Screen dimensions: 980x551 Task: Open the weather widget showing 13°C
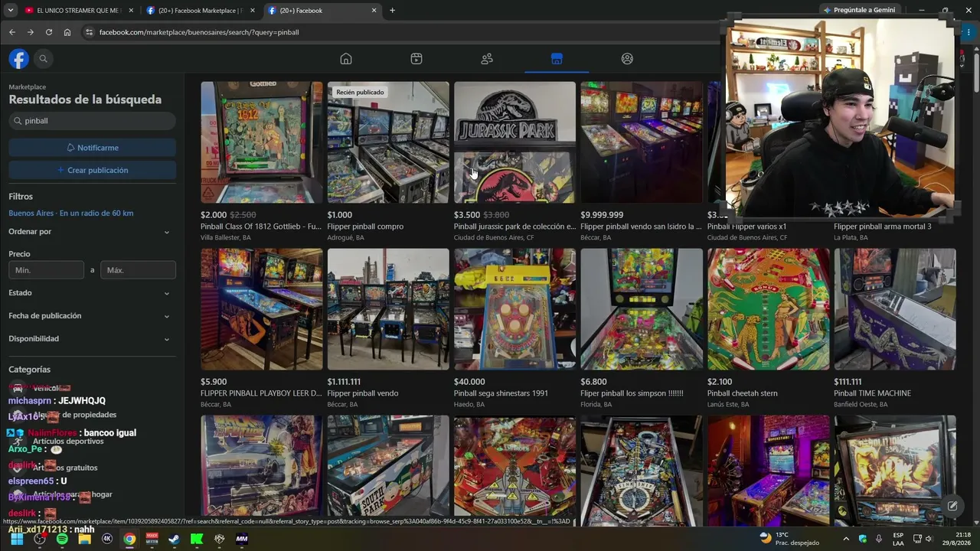point(789,539)
